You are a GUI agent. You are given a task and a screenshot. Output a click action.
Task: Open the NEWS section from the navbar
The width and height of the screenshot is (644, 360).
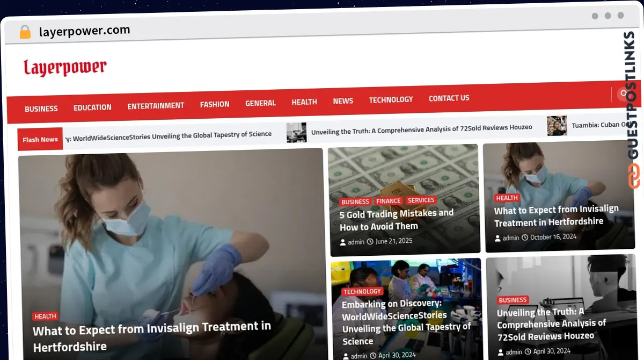tap(342, 100)
